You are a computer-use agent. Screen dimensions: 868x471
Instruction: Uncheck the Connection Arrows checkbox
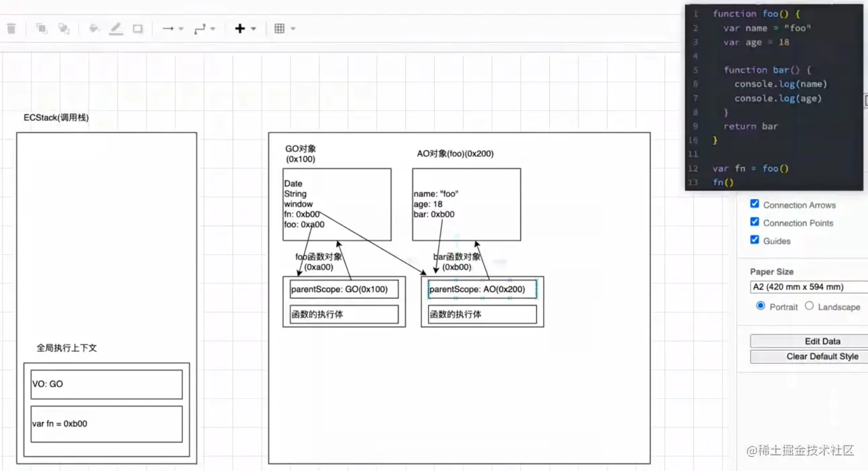(x=754, y=204)
